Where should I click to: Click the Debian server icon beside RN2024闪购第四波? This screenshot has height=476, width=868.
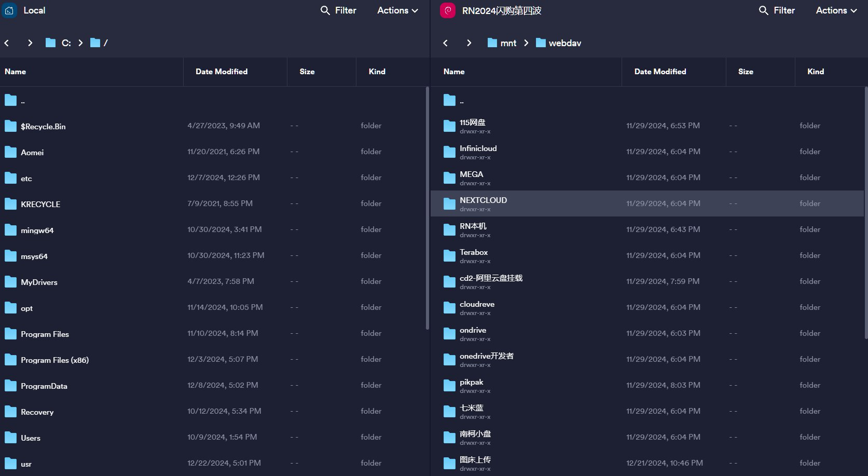click(448, 10)
